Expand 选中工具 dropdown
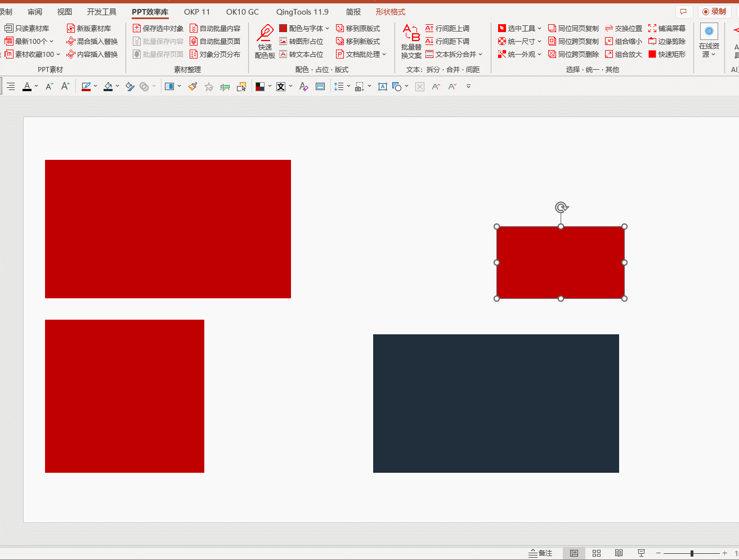This screenshot has height=560, width=739. (x=539, y=28)
